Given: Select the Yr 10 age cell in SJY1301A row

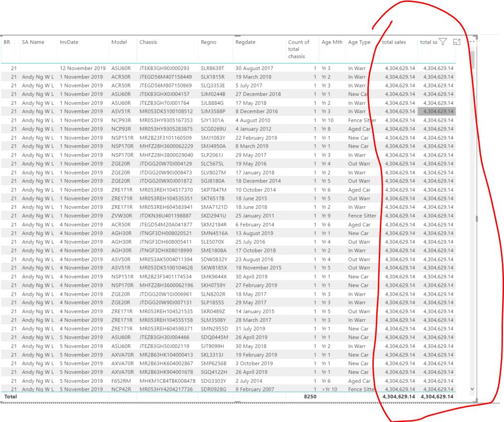Looking at the screenshot, I should click(328, 120).
